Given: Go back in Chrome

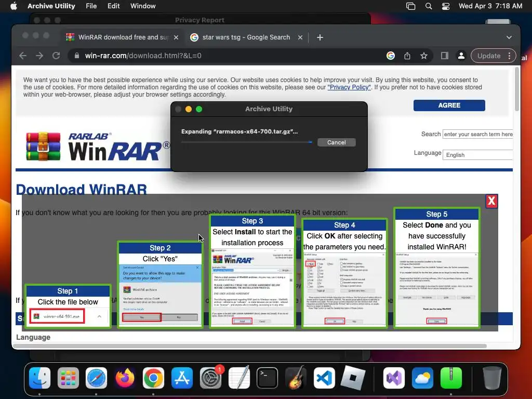Looking at the screenshot, I should 23,56.
